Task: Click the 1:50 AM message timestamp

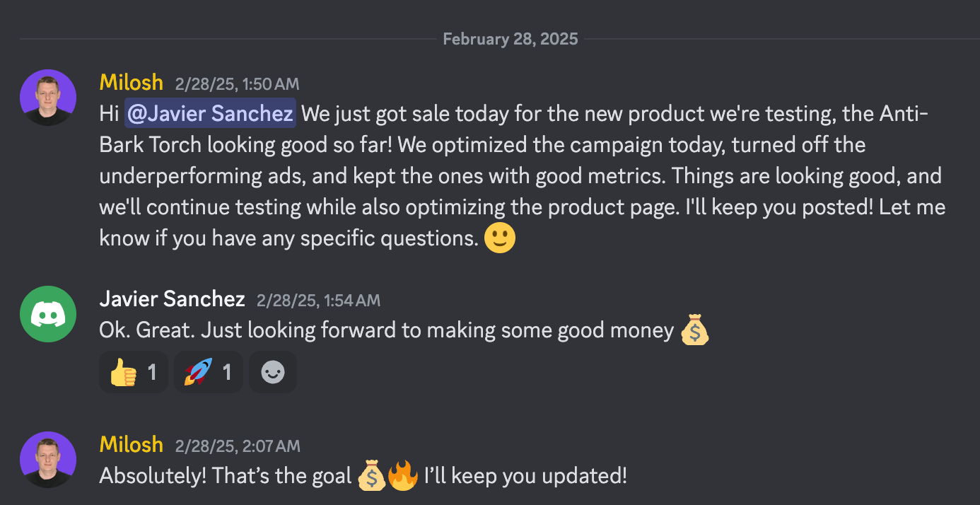Action: point(237,84)
